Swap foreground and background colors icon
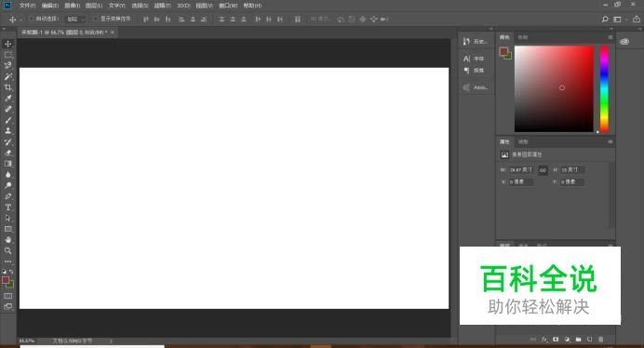The width and height of the screenshot is (644, 348). [11, 272]
